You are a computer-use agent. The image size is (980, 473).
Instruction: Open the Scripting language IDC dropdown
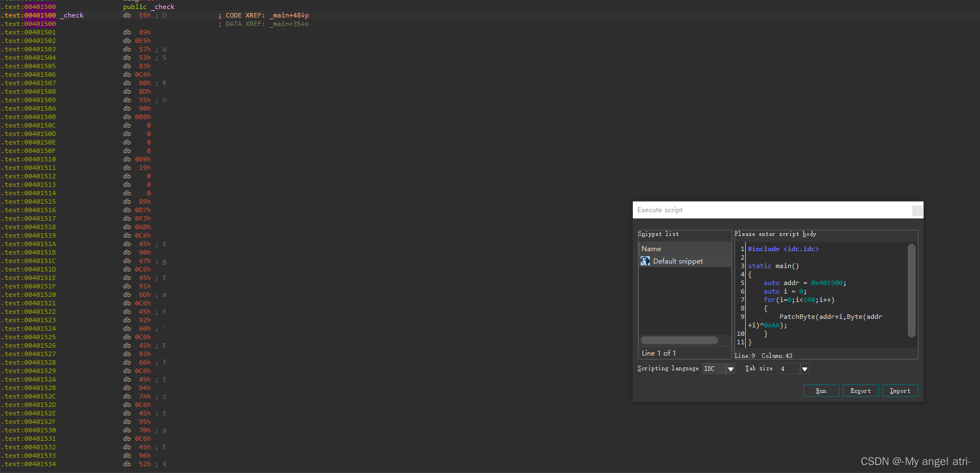730,369
